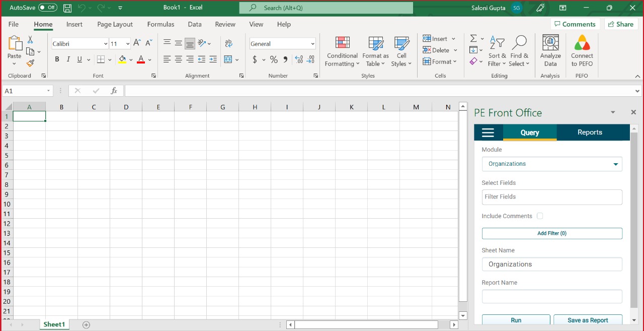The width and height of the screenshot is (644, 331).
Task: Click the Save icon in title bar
Action: click(67, 8)
